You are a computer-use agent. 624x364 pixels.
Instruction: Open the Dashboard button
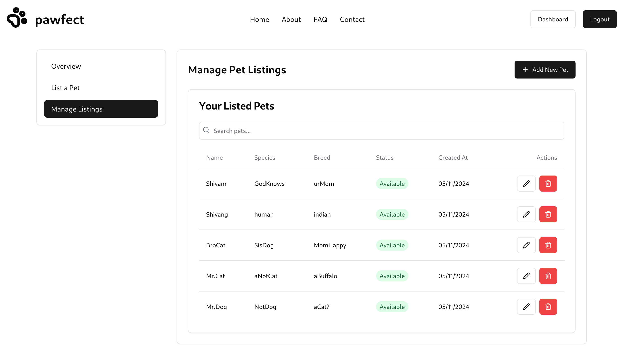pos(553,19)
